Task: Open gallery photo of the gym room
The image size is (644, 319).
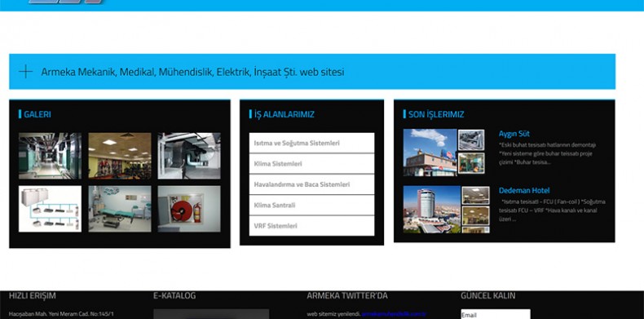Action: [x=120, y=156]
